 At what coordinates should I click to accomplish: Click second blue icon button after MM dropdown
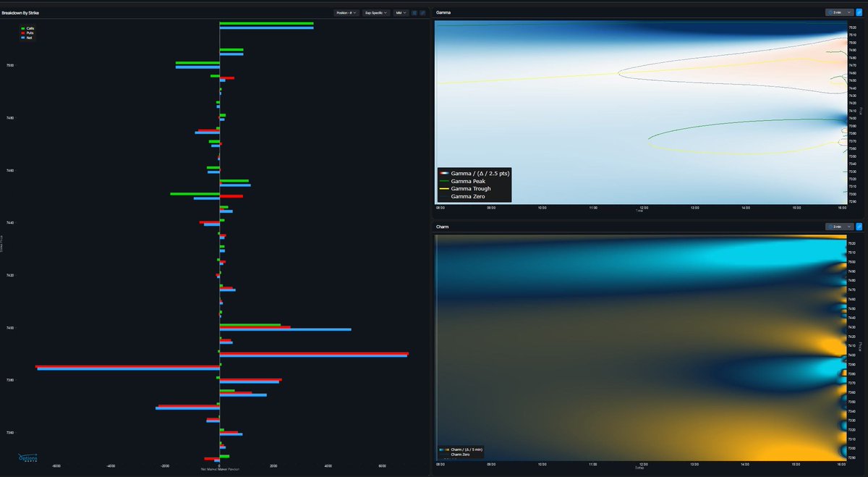423,13
